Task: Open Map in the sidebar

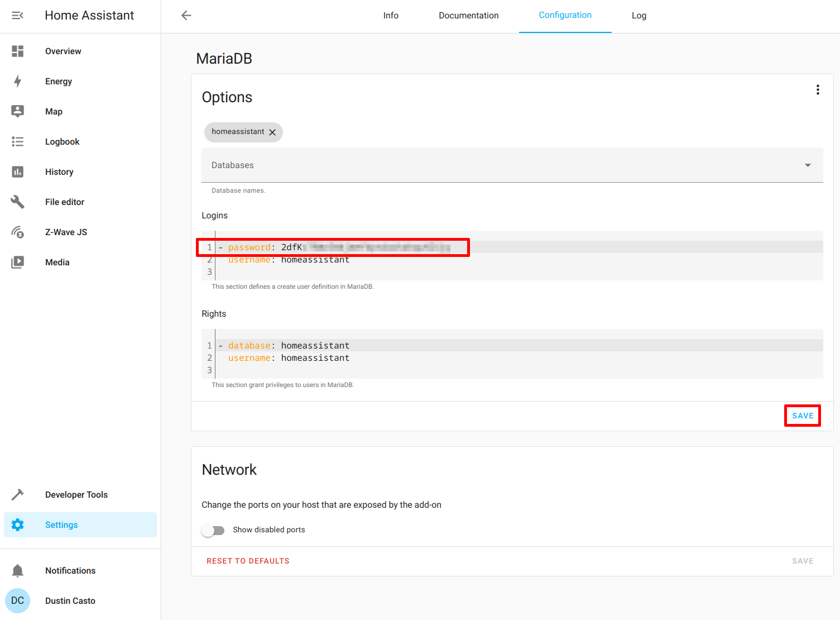Action: [x=80, y=111]
